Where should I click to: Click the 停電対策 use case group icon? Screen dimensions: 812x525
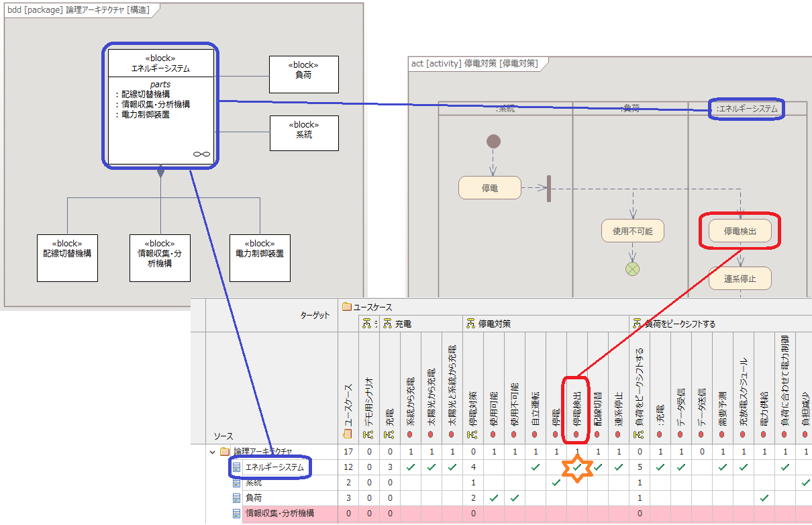click(470, 324)
